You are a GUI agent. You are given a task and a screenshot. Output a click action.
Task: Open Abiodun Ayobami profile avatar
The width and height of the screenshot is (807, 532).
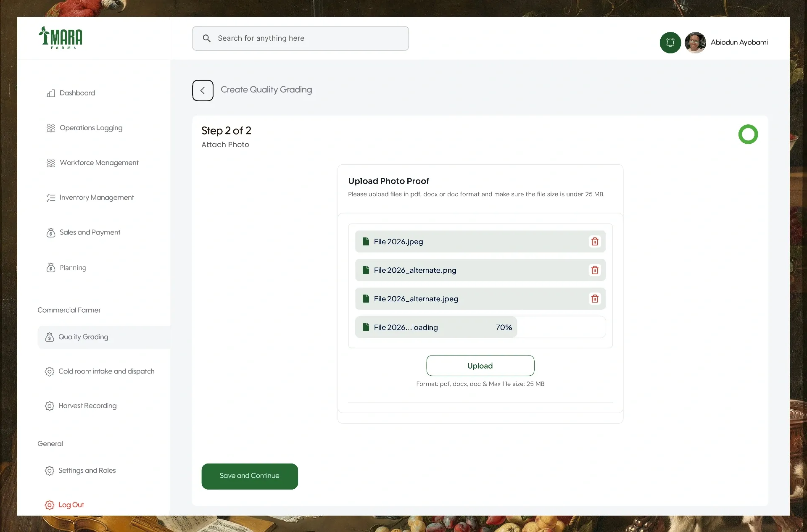point(695,42)
